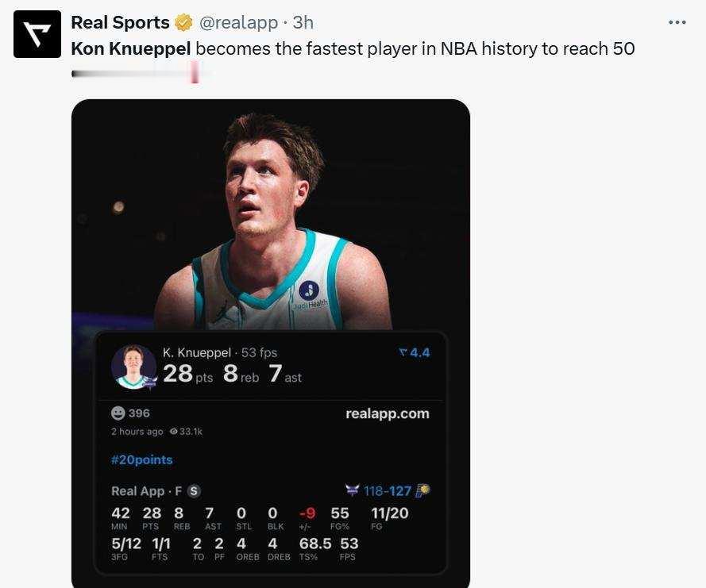Click the realapp.com link in the card
This screenshot has height=588, width=706.
pos(388,413)
